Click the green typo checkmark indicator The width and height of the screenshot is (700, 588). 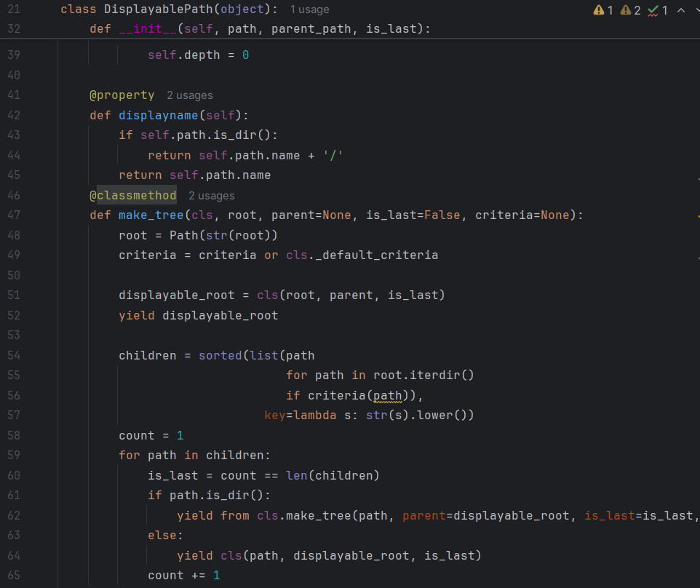pyautogui.click(x=652, y=11)
